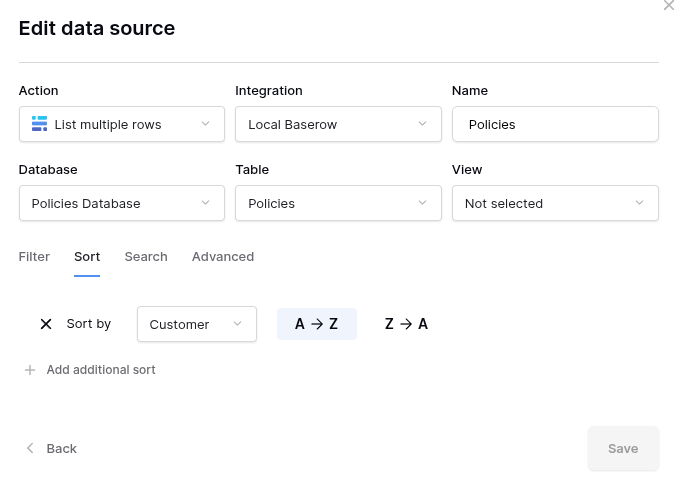
Task: Click the Save button
Action: point(623,448)
